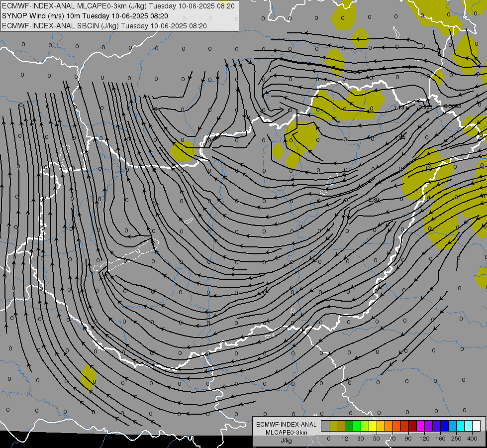Image resolution: width=487 pixels, height=448 pixels.
Task: Click the map value 1.04
Action: (400, 138)
